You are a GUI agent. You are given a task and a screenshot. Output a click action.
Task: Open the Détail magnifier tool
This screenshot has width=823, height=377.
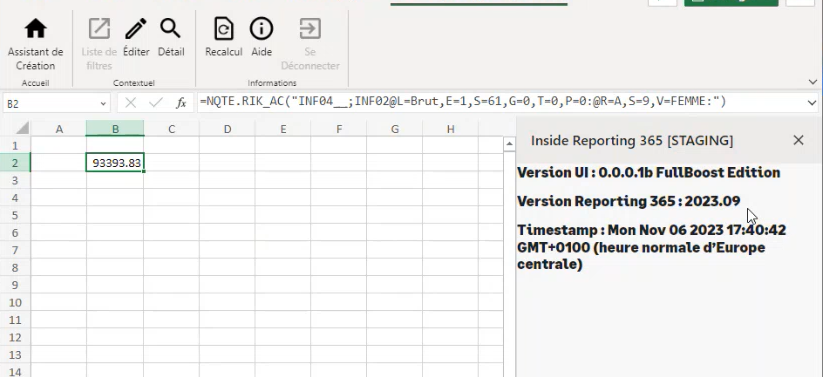[x=171, y=29]
